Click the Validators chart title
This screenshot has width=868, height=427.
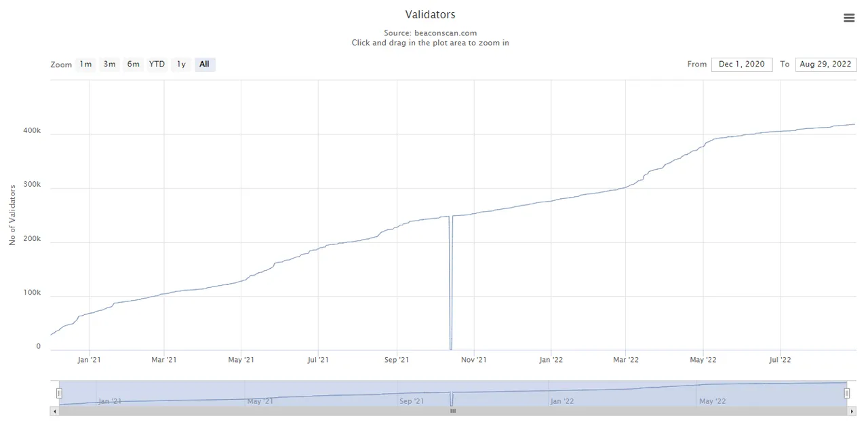coord(430,14)
